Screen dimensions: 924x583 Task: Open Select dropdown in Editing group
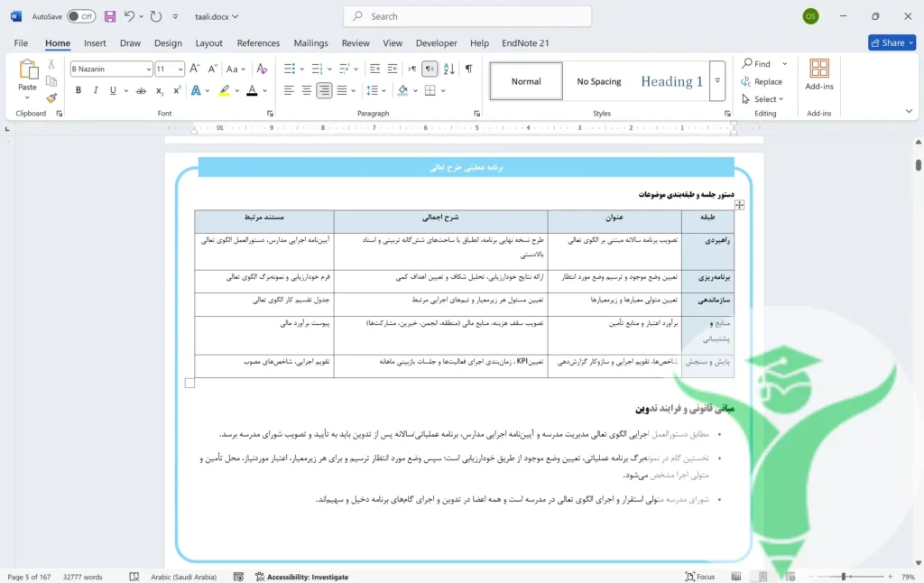(x=763, y=99)
